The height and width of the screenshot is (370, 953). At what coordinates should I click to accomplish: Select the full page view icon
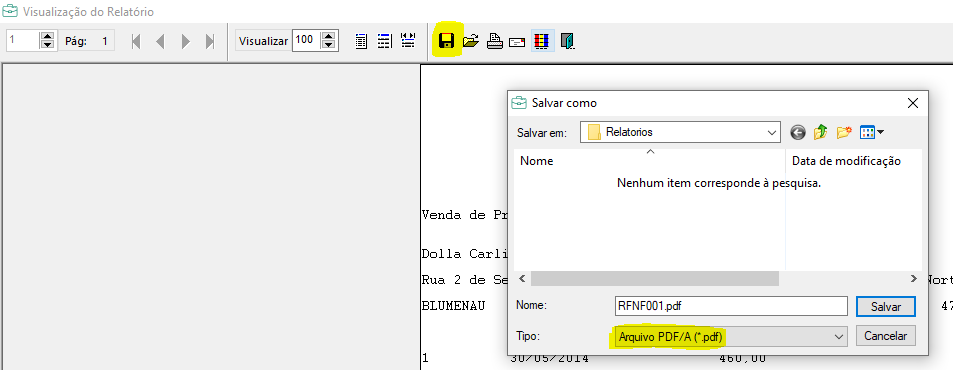click(361, 41)
